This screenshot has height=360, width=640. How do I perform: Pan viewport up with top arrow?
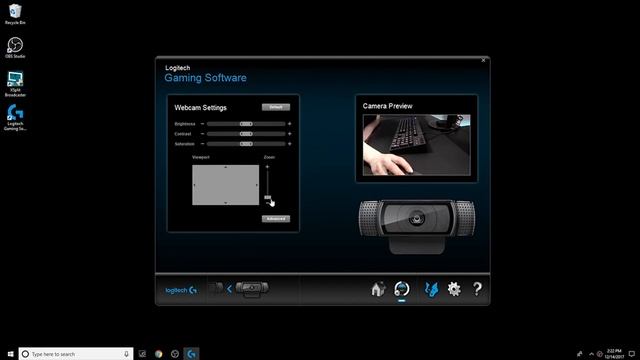click(226, 167)
